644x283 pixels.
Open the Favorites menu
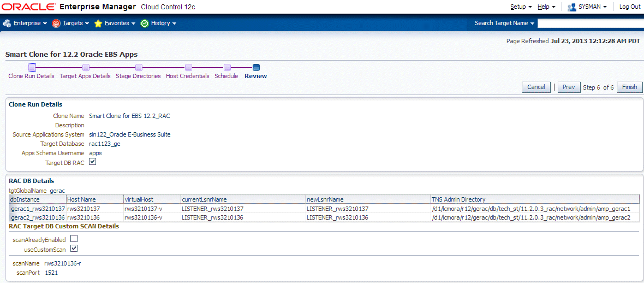tap(120, 23)
